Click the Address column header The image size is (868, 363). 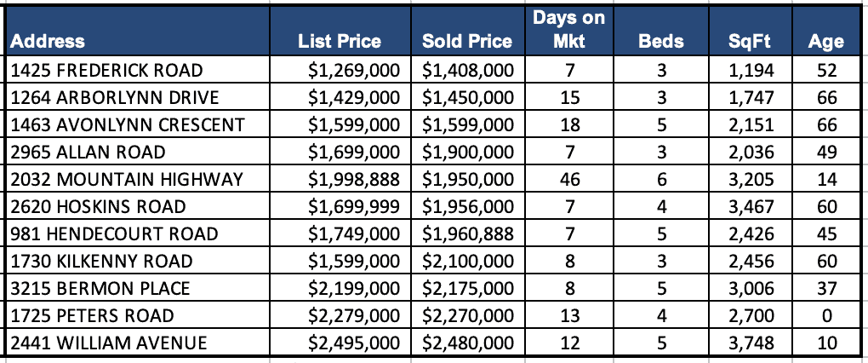(49, 41)
